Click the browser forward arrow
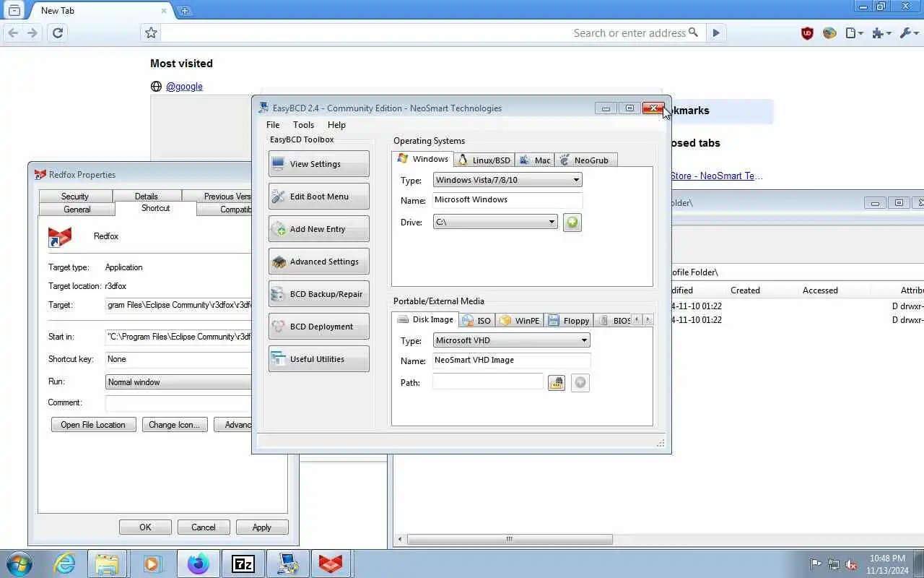This screenshot has width=924, height=578. (32, 33)
